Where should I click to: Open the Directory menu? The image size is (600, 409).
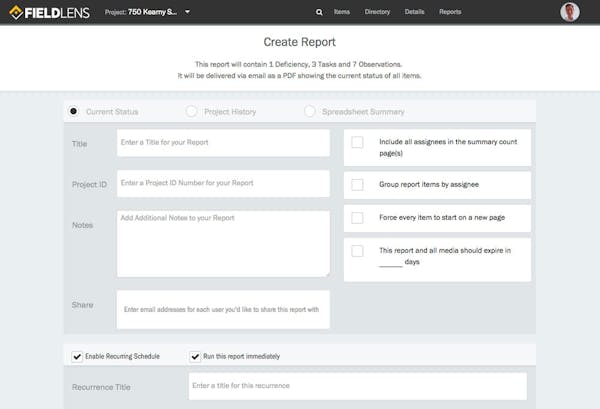coord(377,12)
